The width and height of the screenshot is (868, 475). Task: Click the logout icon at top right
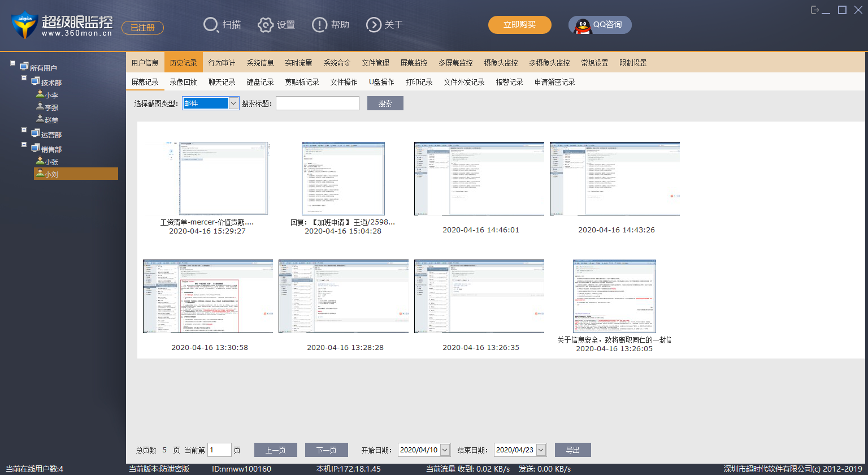point(815,10)
